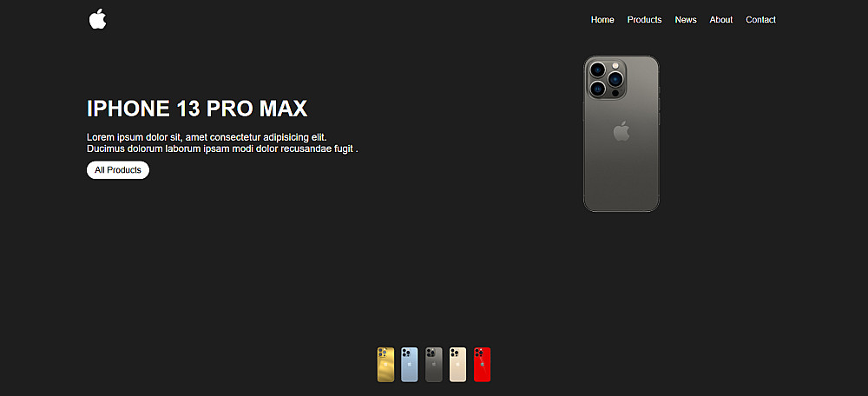
Task: Choose the cream silver iPhone thumbnail
Action: coord(457,365)
